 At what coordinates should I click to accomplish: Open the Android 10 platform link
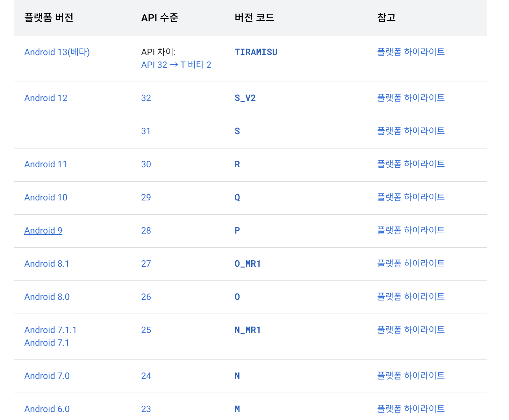[x=46, y=197]
